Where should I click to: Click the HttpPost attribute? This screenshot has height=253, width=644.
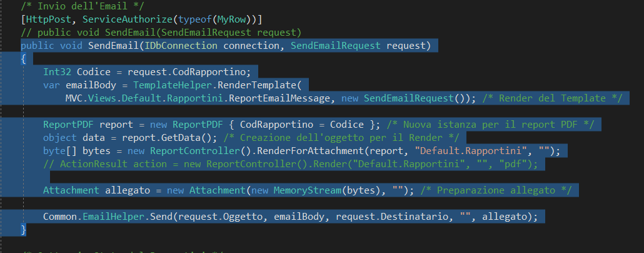pos(49,19)
